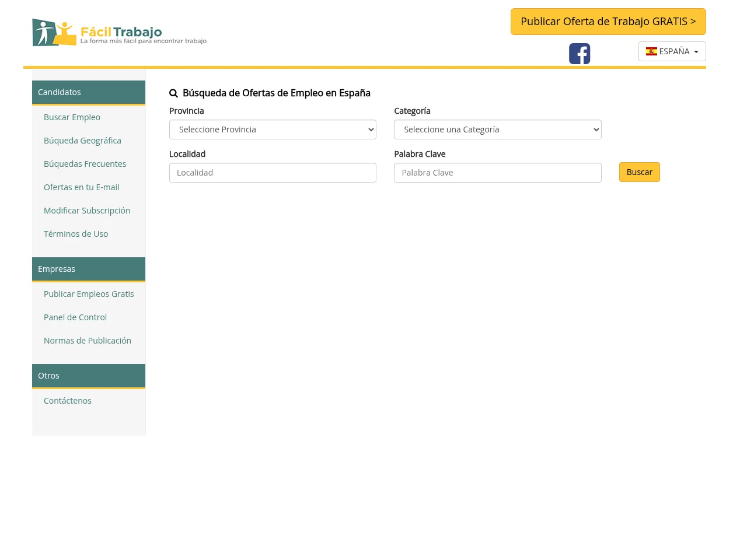Select the Candidatos section header
The image size is (747, 560).
[x=89, y=92]
